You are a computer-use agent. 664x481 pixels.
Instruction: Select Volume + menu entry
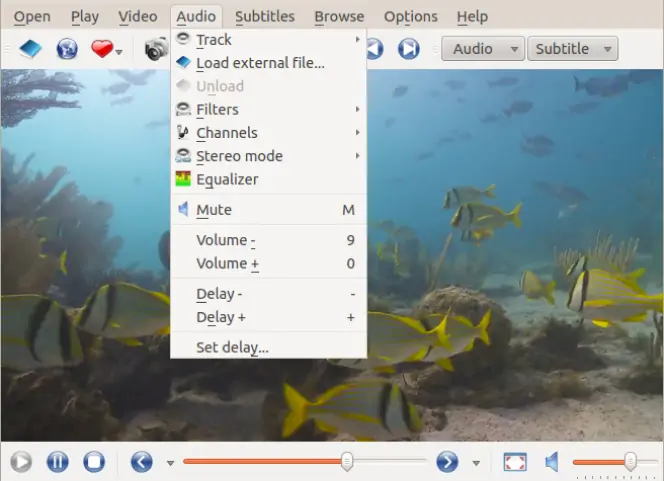coord(268,263)
